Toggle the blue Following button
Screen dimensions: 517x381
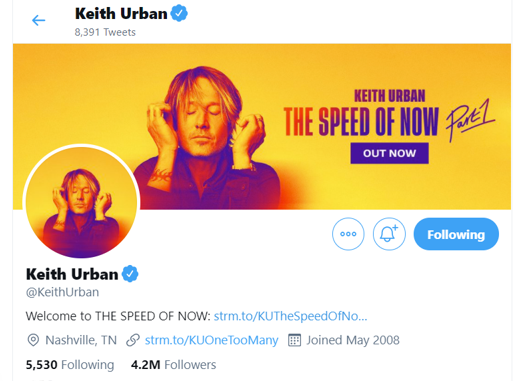pyautogui.click(x=456, y=234)
